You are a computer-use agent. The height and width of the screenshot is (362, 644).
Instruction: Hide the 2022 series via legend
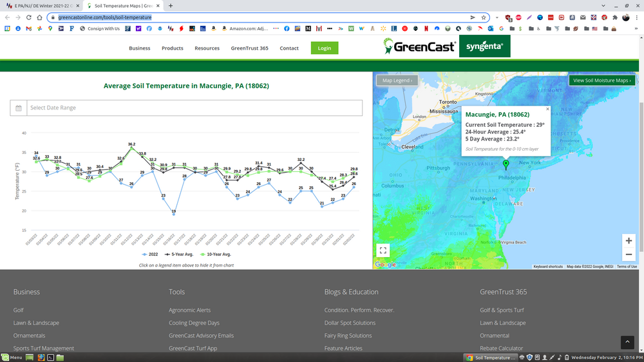[x=151, y=254]
